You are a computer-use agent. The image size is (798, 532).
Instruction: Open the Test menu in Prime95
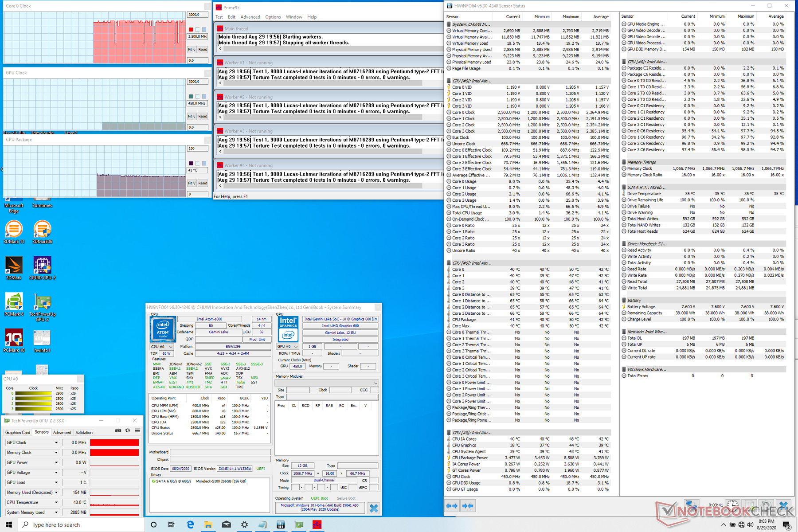coord(219,17)
